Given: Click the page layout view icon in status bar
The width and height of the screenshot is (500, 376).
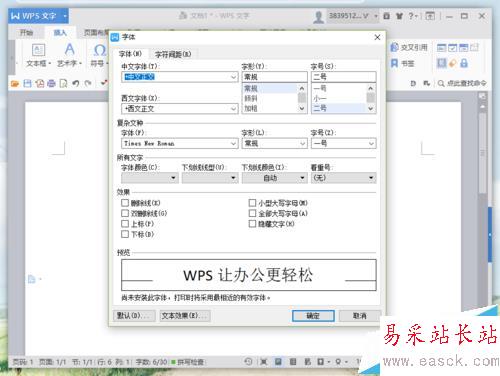Looking at the screenshot, I should [x=278, y=362].
